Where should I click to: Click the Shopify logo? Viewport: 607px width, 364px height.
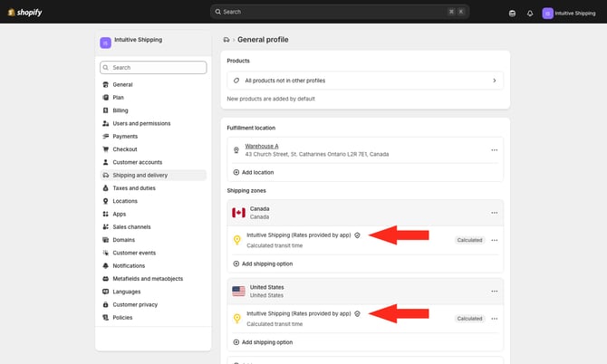point(25,13)
